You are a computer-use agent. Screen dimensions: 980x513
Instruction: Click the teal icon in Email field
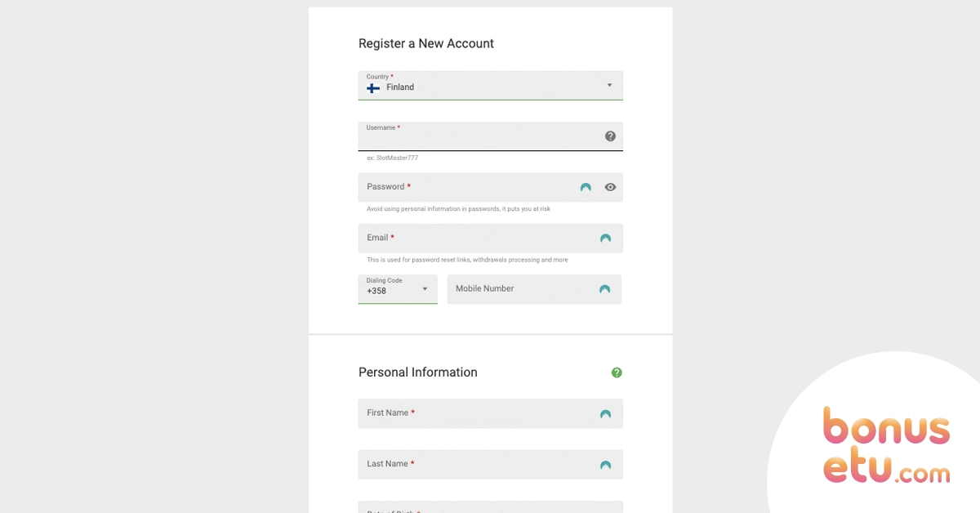coord(605,239)
